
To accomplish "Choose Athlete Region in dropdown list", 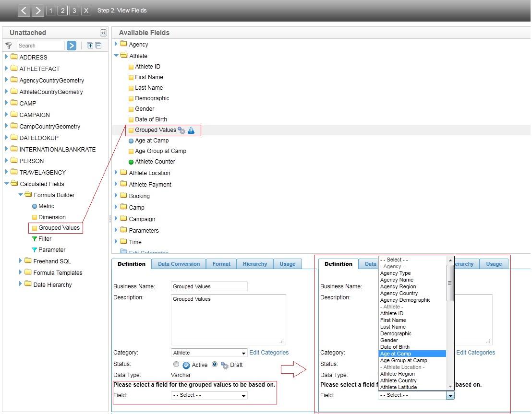I will click(412, 374).
